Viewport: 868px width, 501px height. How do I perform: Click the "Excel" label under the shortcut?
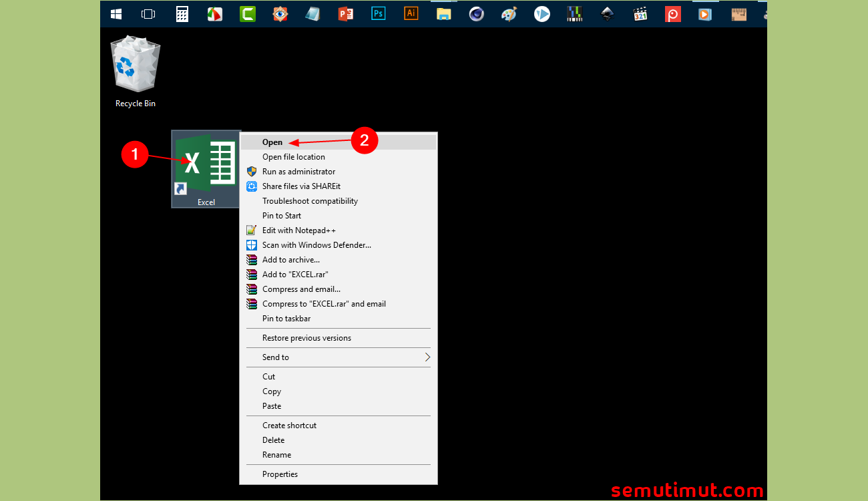(x=206, y=202)
